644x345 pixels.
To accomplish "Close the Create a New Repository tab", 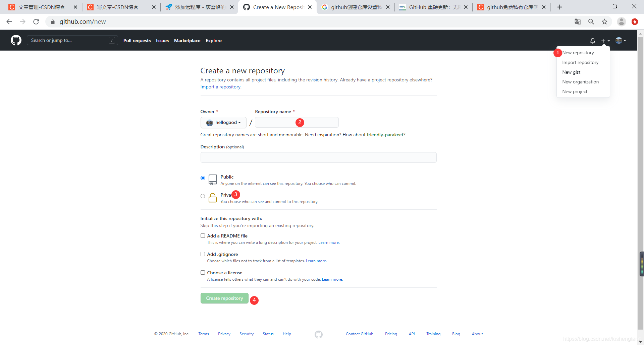I will point(310,7).
